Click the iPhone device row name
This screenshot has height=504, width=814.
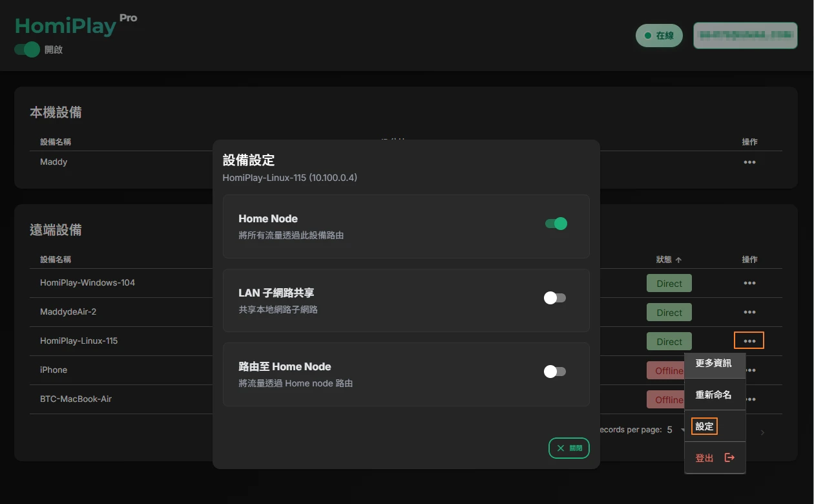tap(54, 370)
